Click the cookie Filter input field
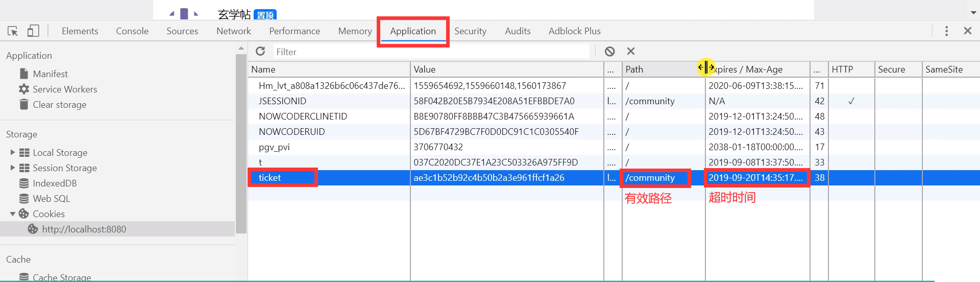The height and width of the screenshot is (282, 980). point(431,52)
